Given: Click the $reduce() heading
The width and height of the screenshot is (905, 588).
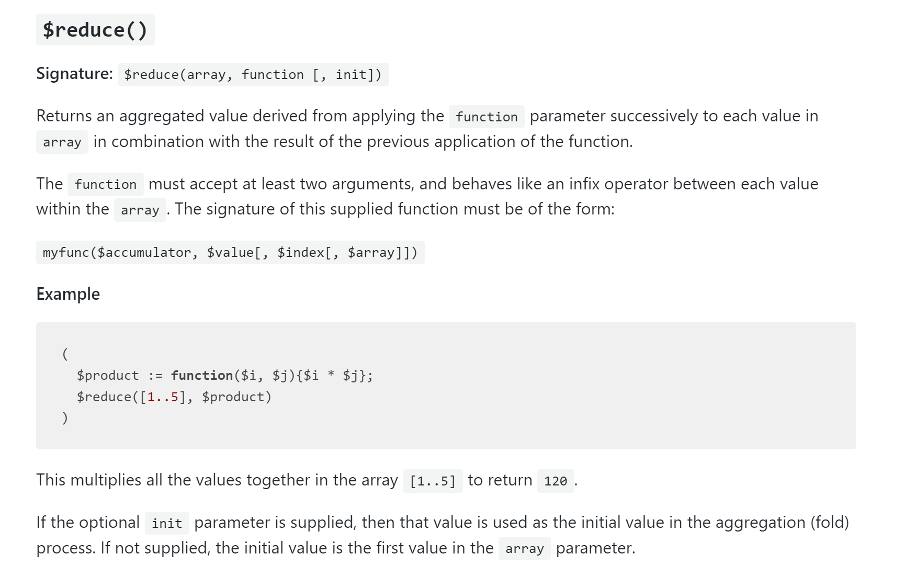Looking at the screenshot, I should [95, 30].
